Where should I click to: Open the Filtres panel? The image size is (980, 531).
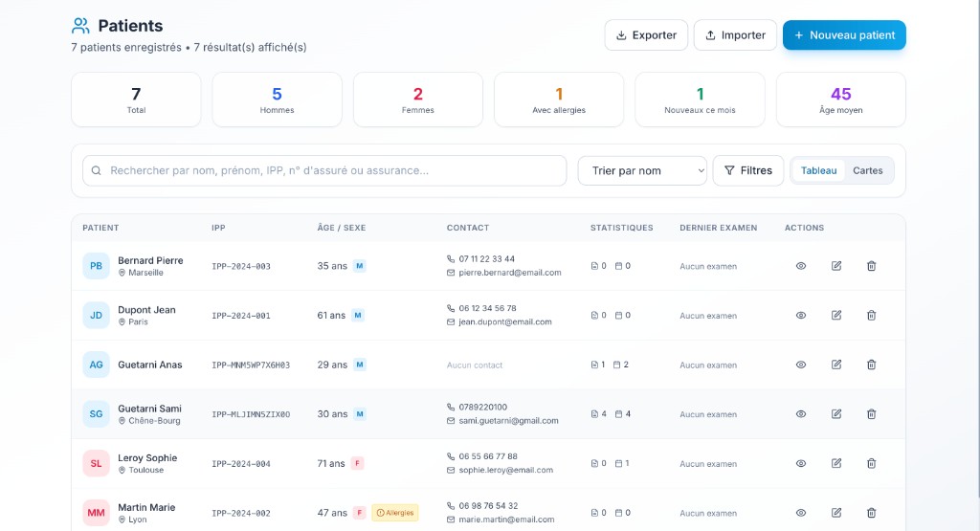(748, 170)
